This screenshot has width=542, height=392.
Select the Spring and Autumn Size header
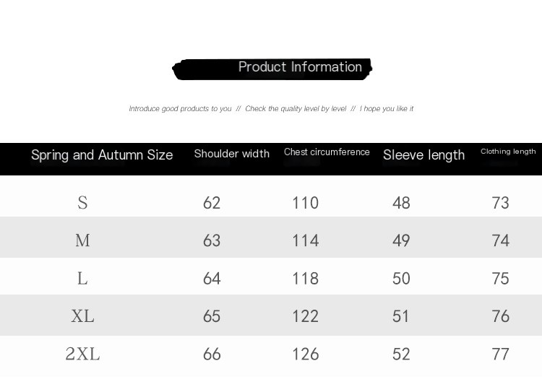(102, 155)
